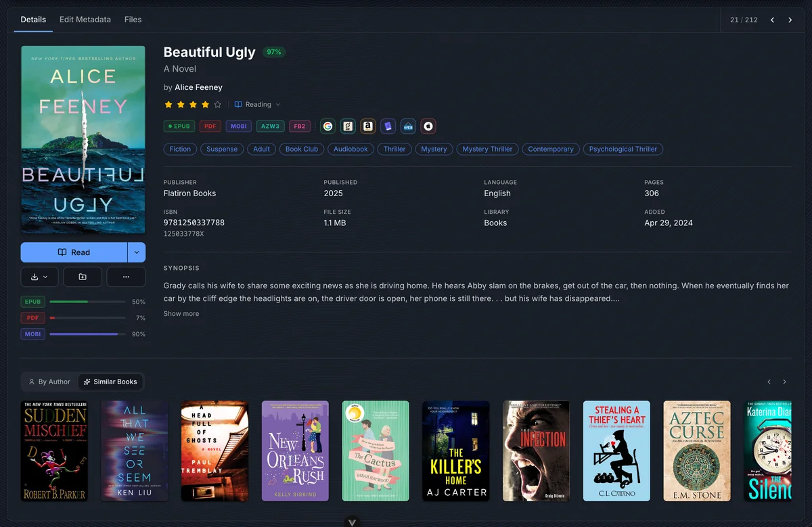This screenshot has width=812, height=527.
Task: Click the Audiobook tag
Action: point(351,149)
